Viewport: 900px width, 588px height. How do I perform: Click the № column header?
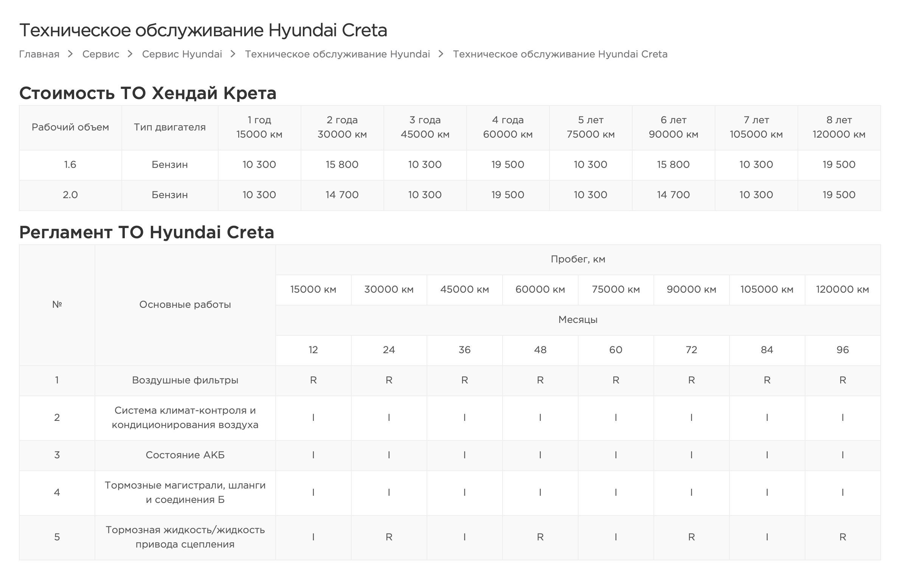57,304
